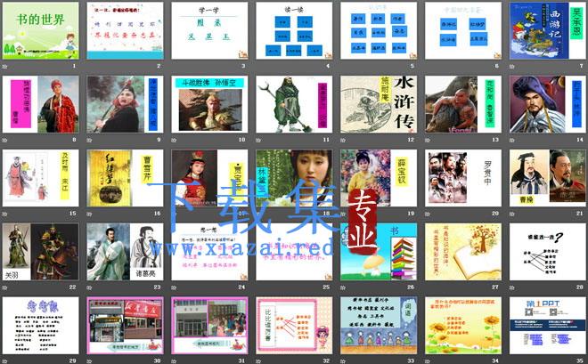
Task: Select slide 23 labeled 诸葛亮
Action: coord(125,252)
